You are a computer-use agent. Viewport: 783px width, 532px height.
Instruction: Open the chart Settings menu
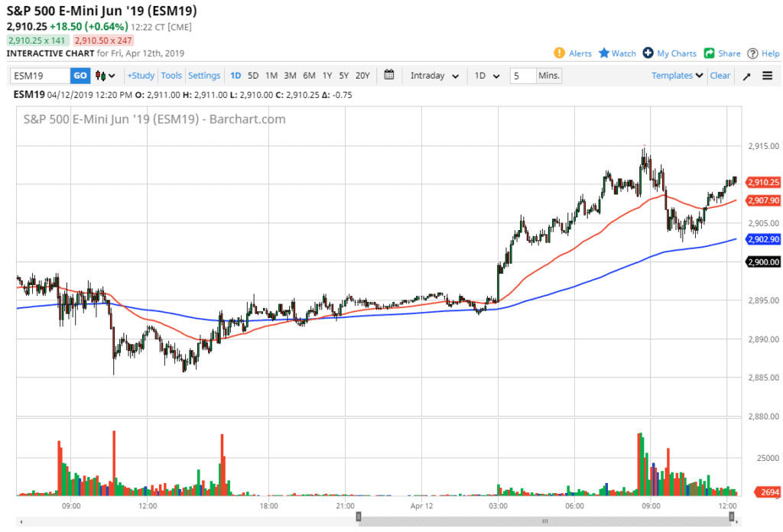204,76
